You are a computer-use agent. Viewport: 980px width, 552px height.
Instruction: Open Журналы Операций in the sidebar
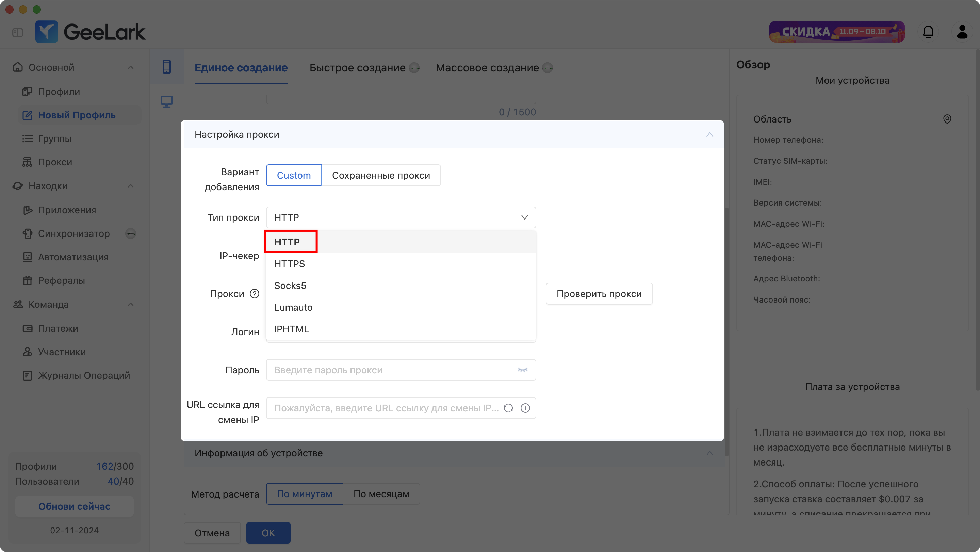pyautogui.click(x=80, y=375)
